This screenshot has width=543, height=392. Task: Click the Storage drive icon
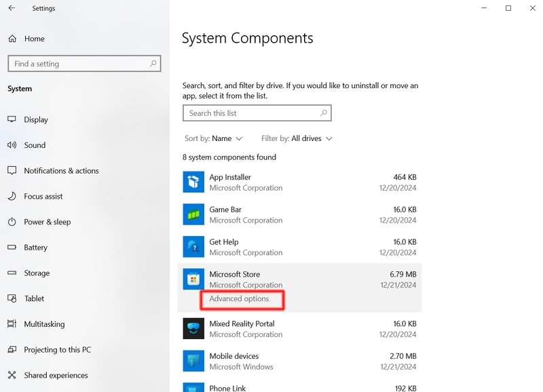[12, 273]
